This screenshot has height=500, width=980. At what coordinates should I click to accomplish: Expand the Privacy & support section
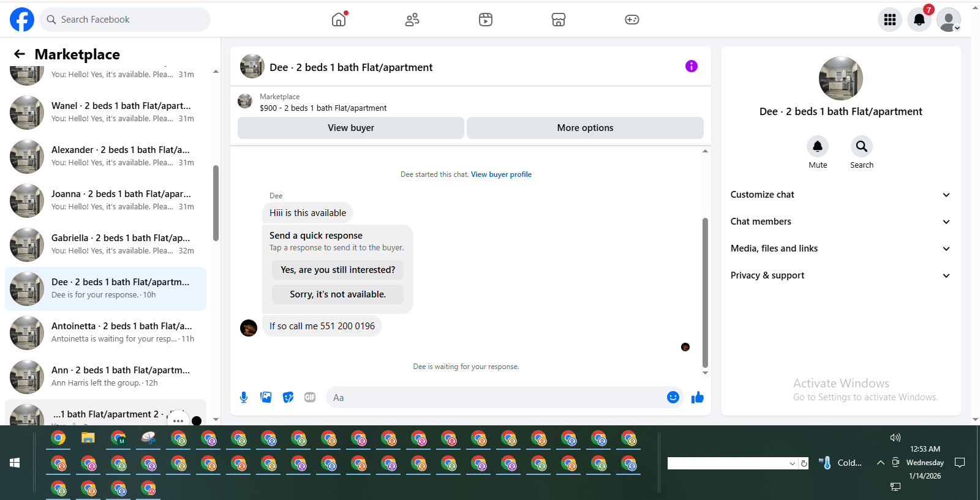click(x=840, y=275)
